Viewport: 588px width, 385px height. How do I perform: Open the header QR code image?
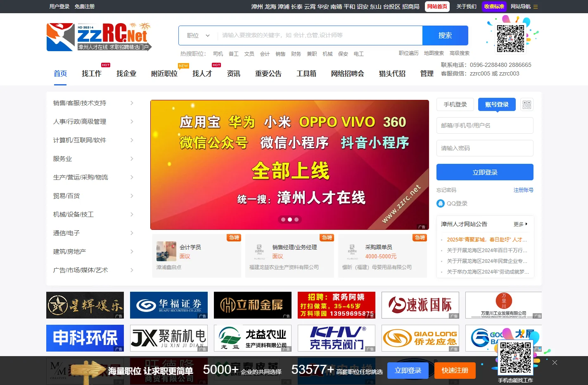[x=510, y=38]
